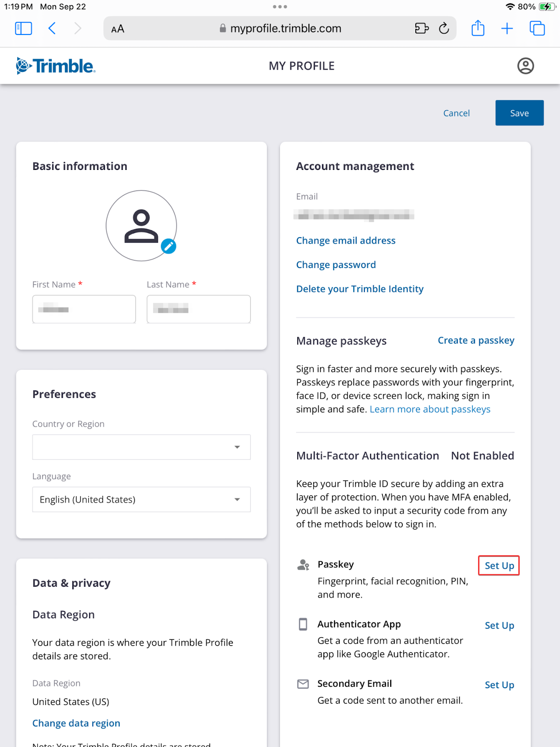Cancel profile changes

pyautogui.click(x=456, y=113)
